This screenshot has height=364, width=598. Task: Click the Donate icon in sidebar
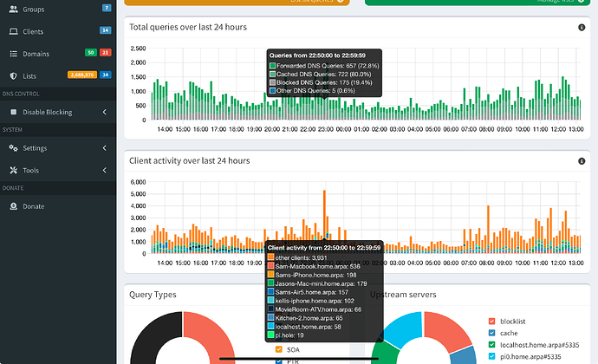coord(13,206)
